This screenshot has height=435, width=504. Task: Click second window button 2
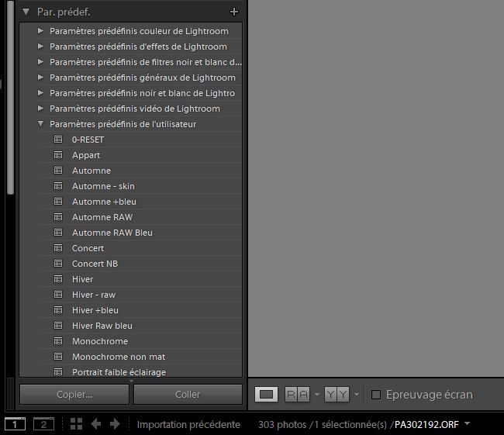[x=43, y=424]
